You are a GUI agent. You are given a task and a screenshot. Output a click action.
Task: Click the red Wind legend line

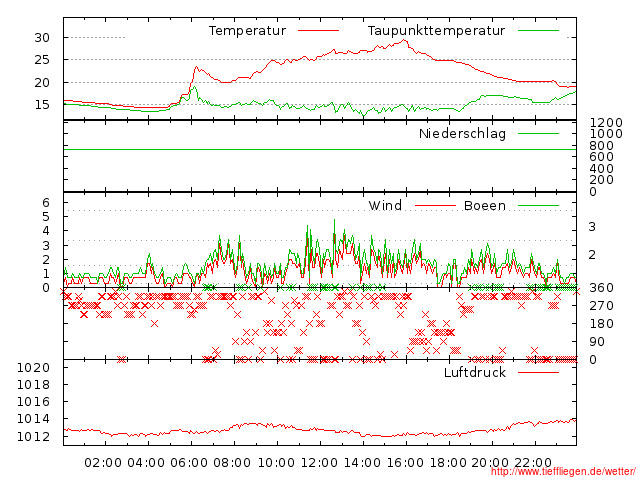click(435, 206)
